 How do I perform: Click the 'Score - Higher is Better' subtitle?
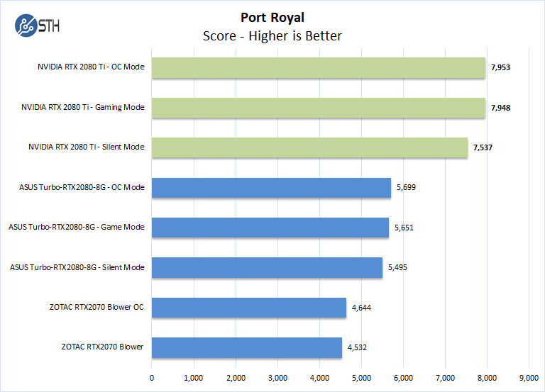point(272,36)
